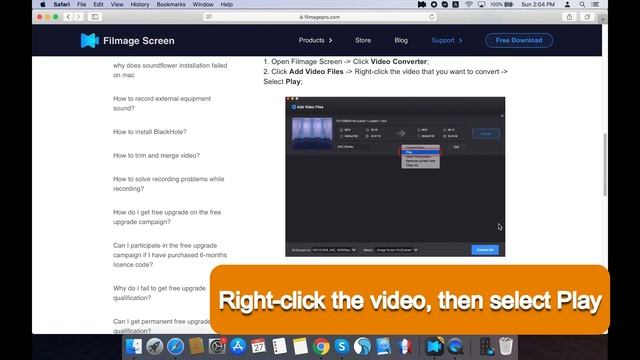Open 'How to solve recording problems' link
This screenshot has width=640, height=360.
coord(169,184)
